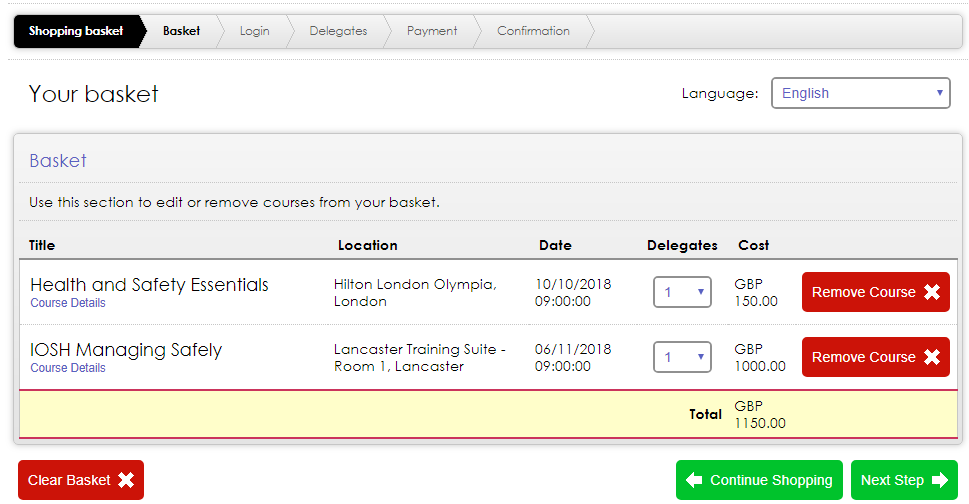The width and height of the screenshot is (969, 504).
Task: Click the Lancaster Training Suite location text
Action: [x=420, y=358]
